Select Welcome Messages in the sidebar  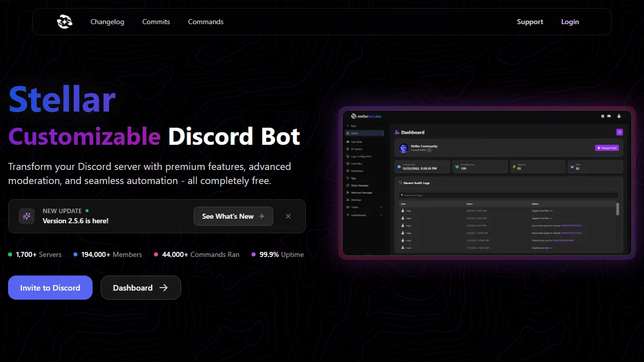[360, 193]
